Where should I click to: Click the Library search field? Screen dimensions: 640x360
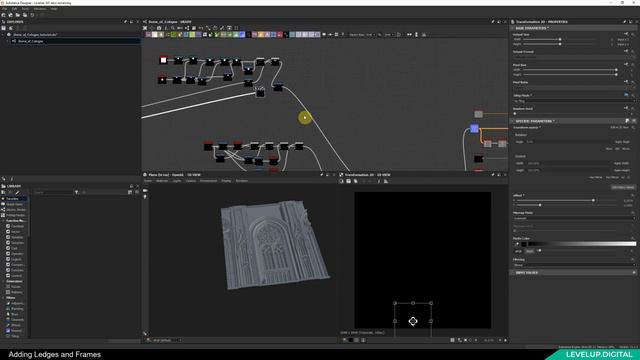(x=53, y=192)
